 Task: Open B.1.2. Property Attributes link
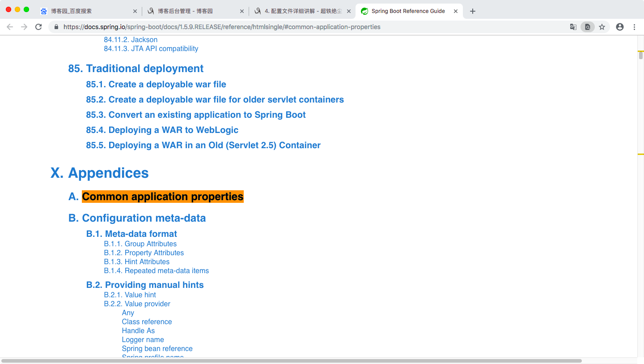point(144,253)
